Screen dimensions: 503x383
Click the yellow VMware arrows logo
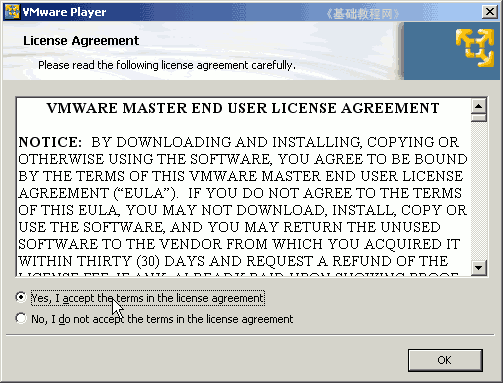[475, 48]
